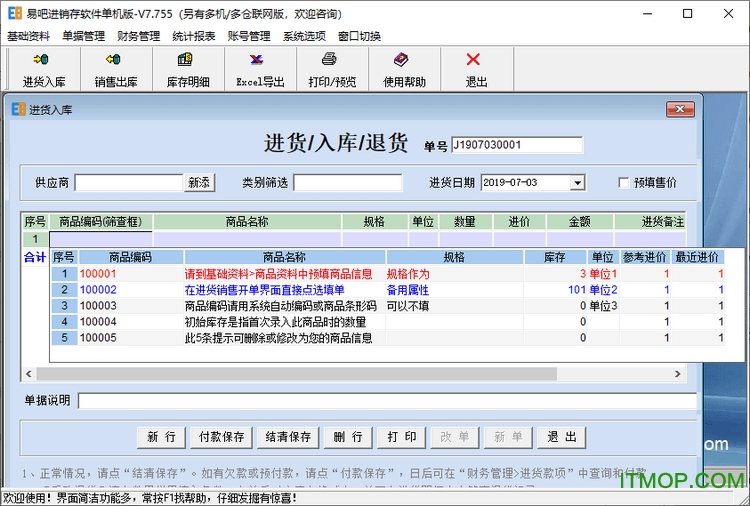Image resolution: width=750 pixels, height=506 pixels.
Task: Open the 统计报表 menu
Action: pyautogui.click(x=194, y=36)
